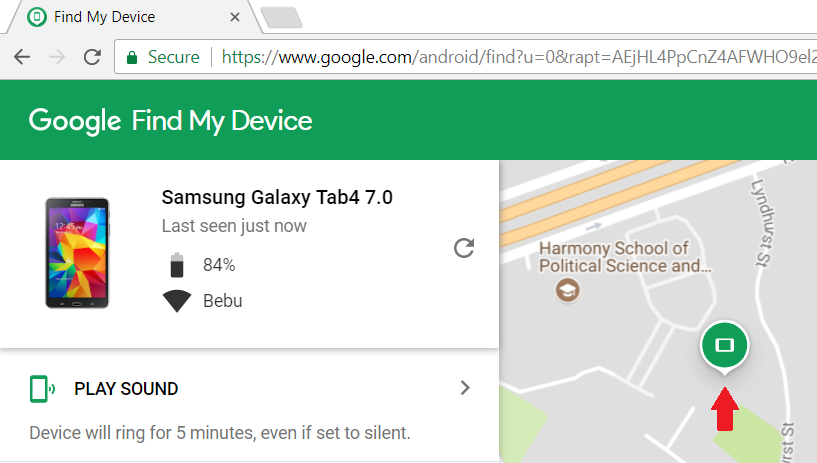Click the Find My Device header title
Viewport: 817px width, 463px height.
click(222, 121)
